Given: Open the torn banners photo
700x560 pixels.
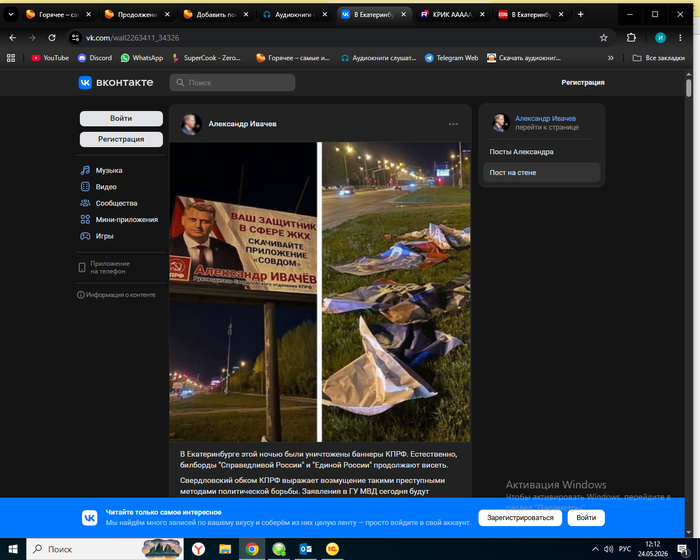Looking at the screenshot, I should (396, 292).
